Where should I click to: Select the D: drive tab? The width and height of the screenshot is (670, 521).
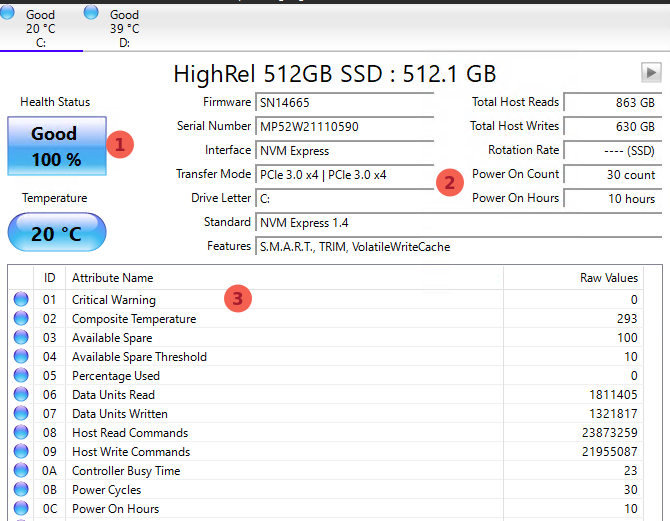click(x=123, y=28)
